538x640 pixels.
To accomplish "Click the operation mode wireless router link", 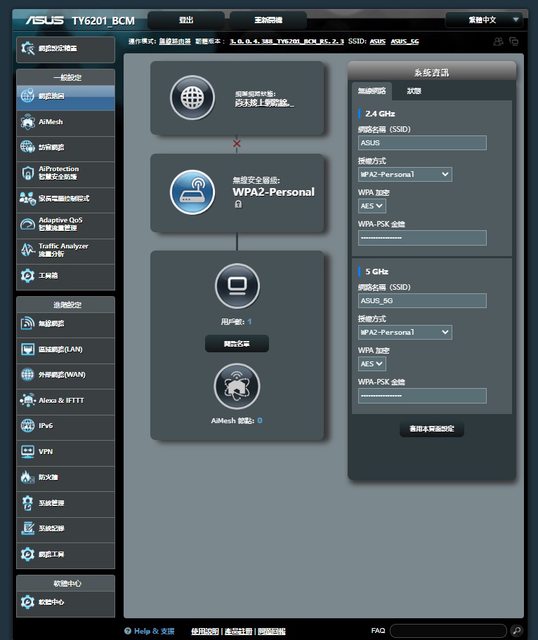I will click(175, 41).
